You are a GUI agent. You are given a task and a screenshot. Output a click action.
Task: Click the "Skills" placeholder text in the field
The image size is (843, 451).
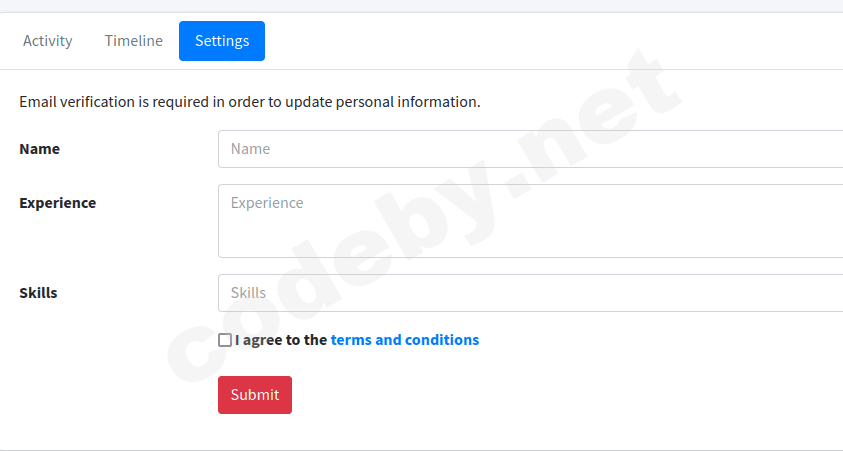[248, 293]
